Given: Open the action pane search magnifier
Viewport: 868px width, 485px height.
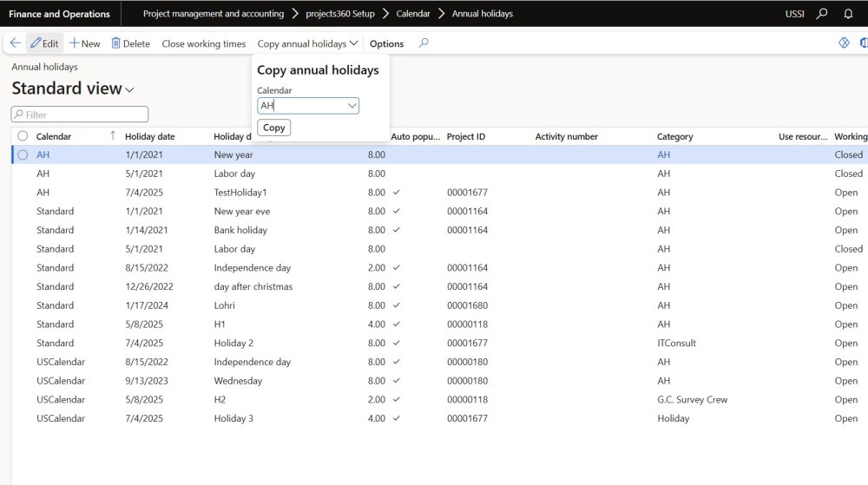Looking at the screenshot, I should tap(424, 43).
